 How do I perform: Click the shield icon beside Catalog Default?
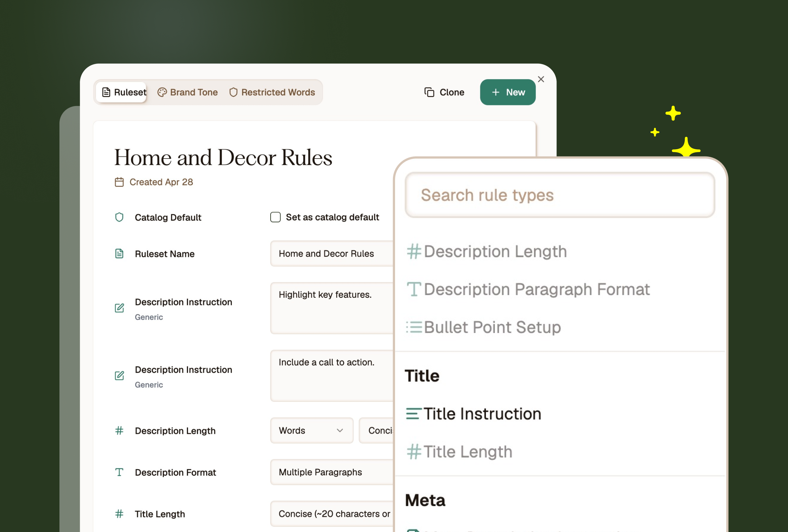click(x=119, y=217)
